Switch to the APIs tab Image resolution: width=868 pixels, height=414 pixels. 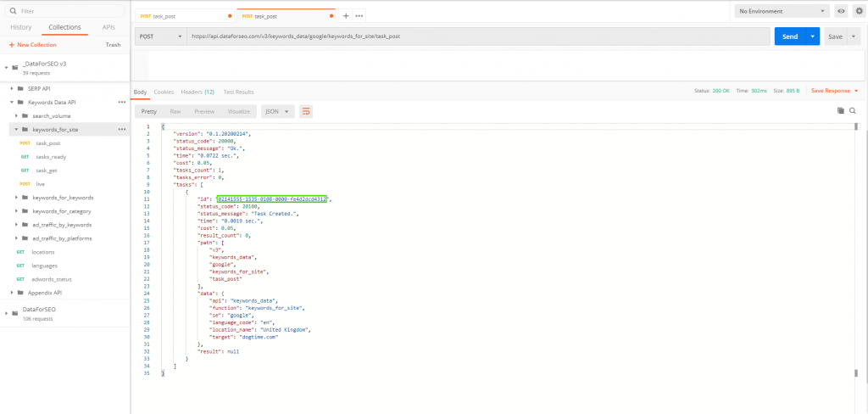click(109, 27)
